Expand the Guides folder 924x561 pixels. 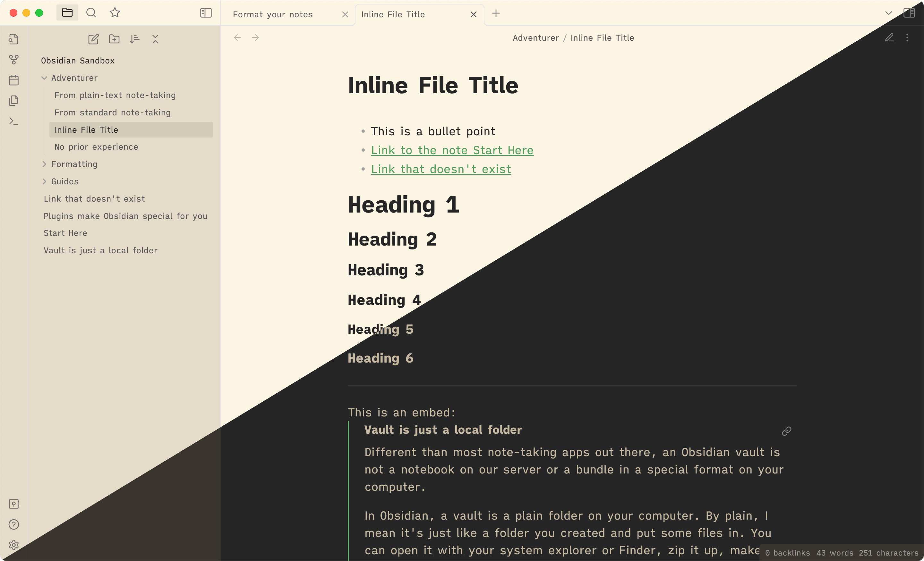pyautogui.click(x=45, y=181)
